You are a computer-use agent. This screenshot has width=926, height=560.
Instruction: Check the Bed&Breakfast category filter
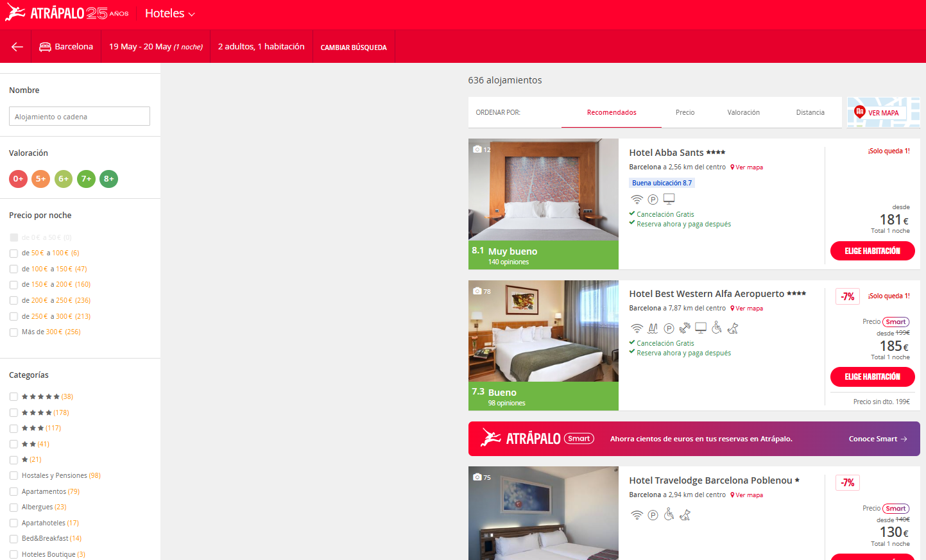coord(13,539)
